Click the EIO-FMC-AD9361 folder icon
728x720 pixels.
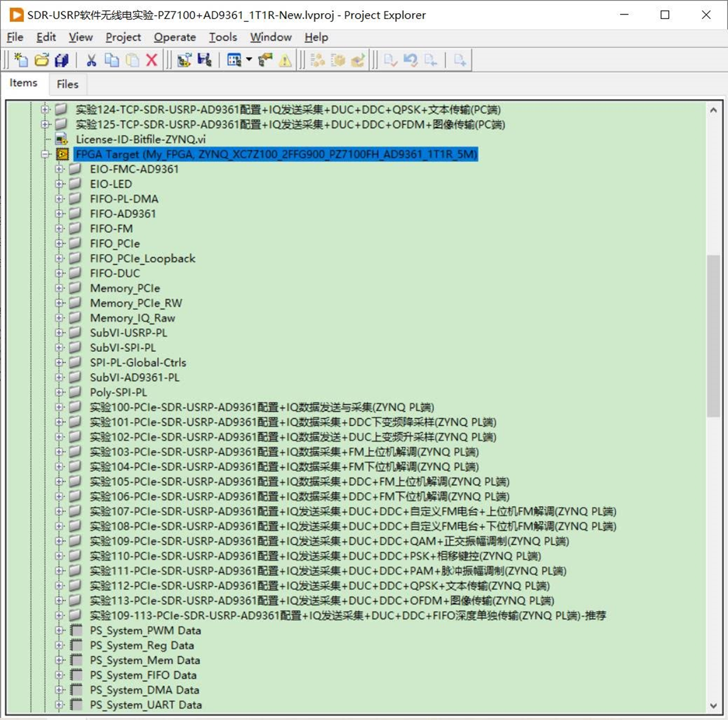(x=75, y=168)
